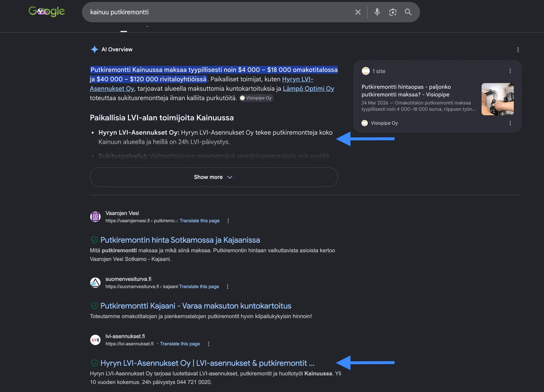
Task: Click shield icon beside Putkiremontti Kajaani result
Action: (x=94, y=306)
